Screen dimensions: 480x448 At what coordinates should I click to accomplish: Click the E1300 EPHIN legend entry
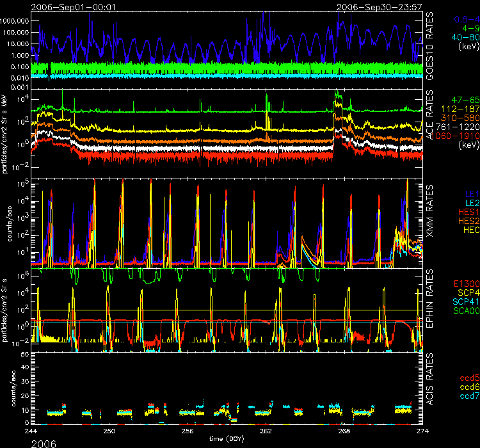(x=463, y=283)
